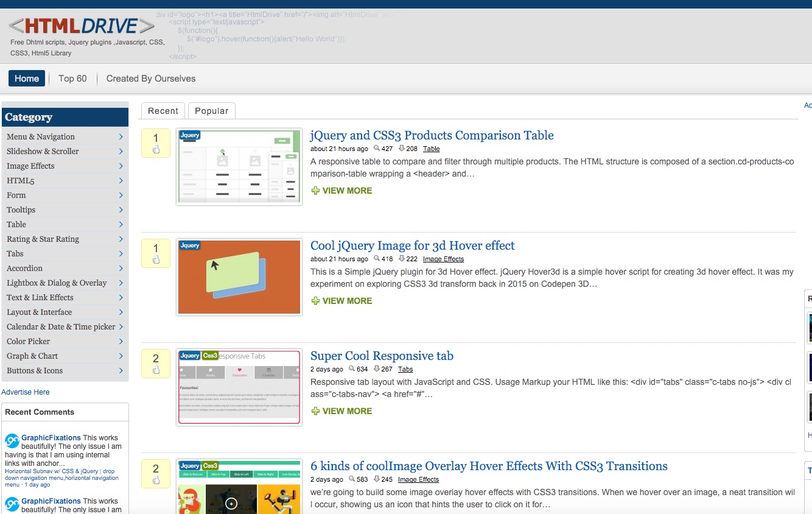812x514 pixels.
Task: Expand Tooltips category arrow
Action: pos(121,210)
